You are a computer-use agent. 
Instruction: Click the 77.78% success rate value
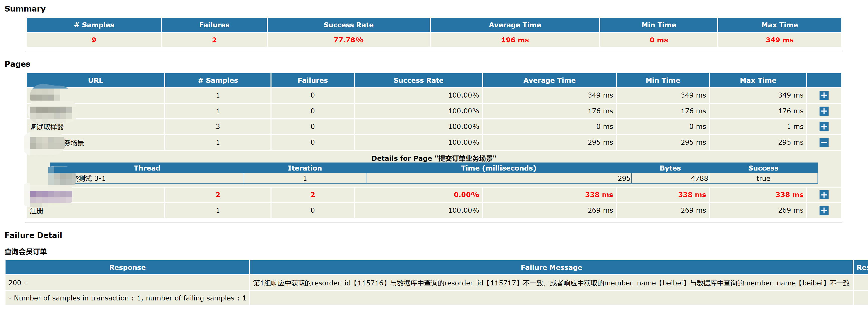click(x=348, y=40)
